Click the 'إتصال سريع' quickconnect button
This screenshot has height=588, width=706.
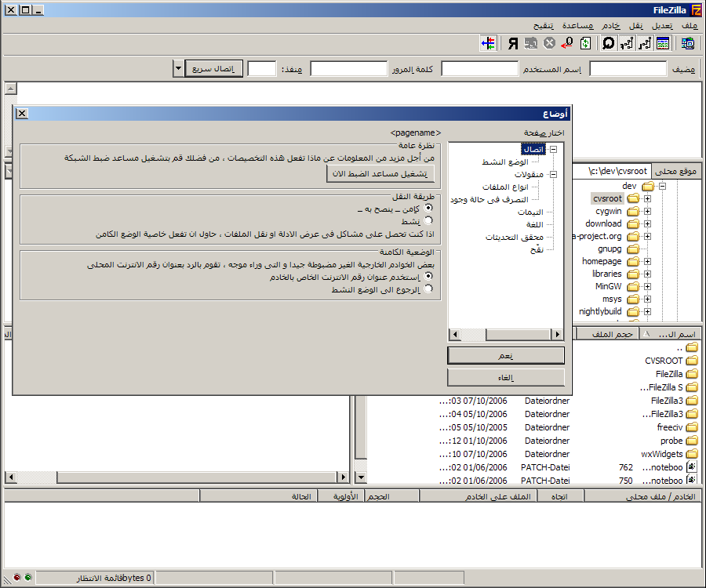[213, 69]
